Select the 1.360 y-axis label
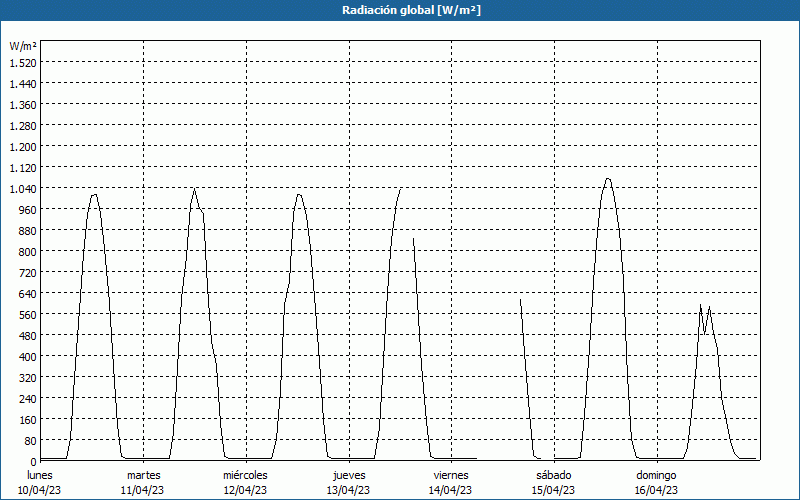This screenshot has height=500, width=800. point(23,105)
